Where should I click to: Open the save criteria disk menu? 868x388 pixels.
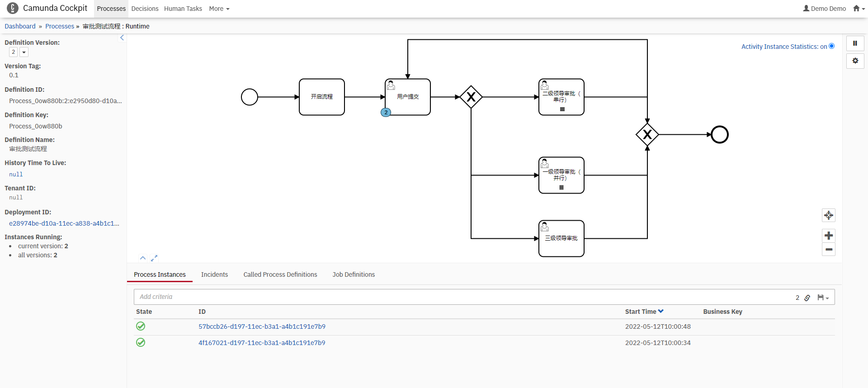[823, 298]
